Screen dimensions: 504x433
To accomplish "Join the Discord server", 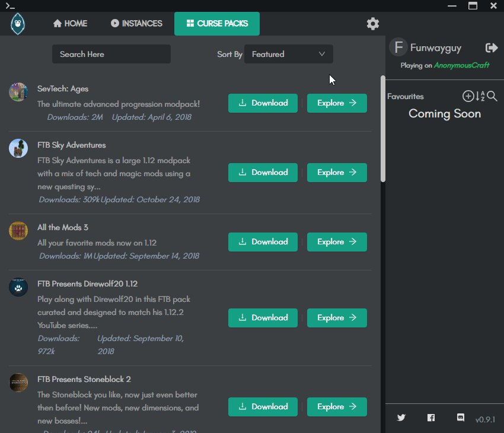I will tap(461, 418).
